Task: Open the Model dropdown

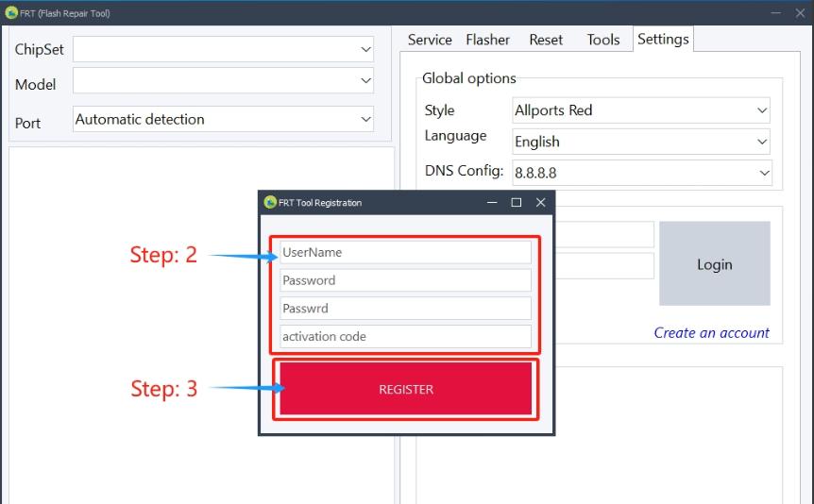Action: (x=223, y=80)
